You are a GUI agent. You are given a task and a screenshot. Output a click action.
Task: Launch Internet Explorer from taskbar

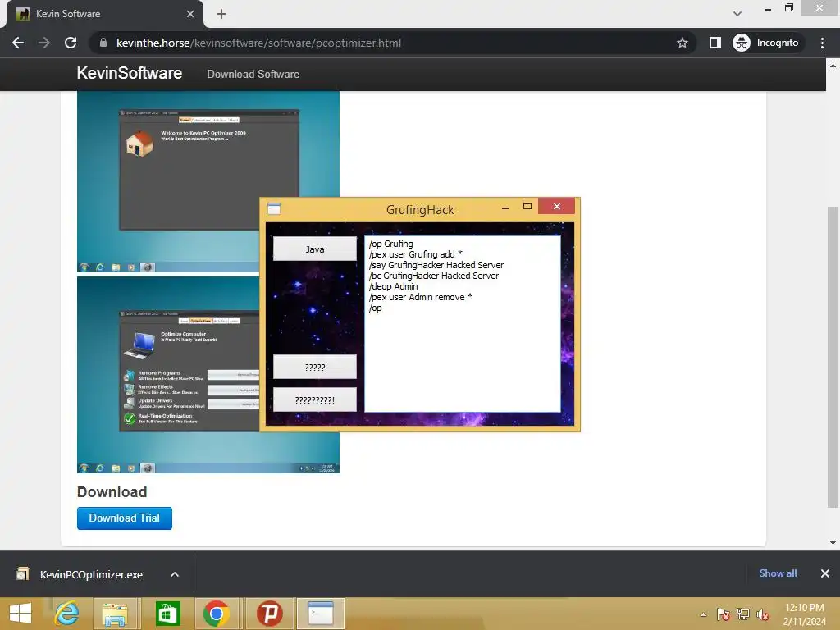pyautogui.click(x=66, y=614)
